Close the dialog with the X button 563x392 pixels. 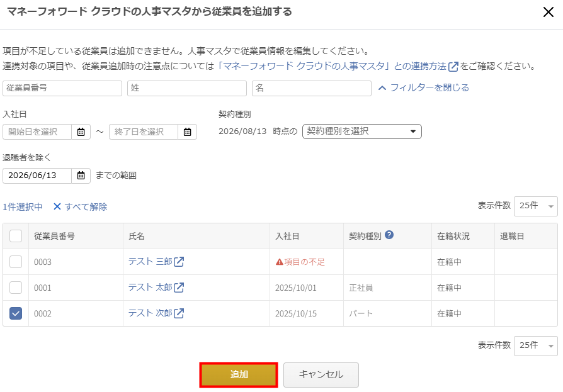[x=549, y=12]
